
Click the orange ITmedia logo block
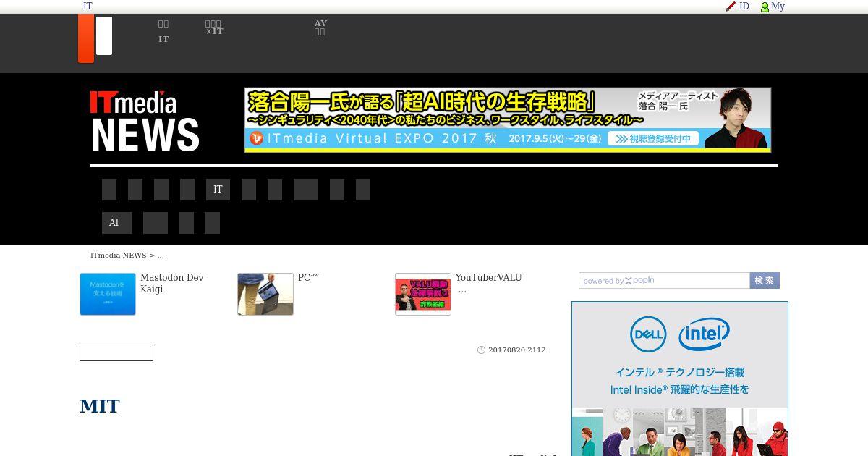point(86,38)
